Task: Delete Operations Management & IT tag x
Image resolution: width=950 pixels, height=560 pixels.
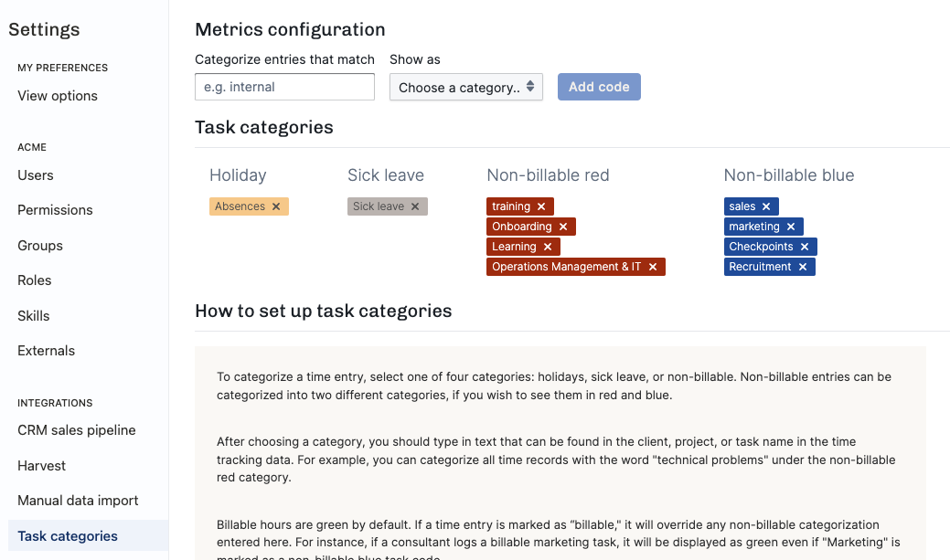Action: 653,267
